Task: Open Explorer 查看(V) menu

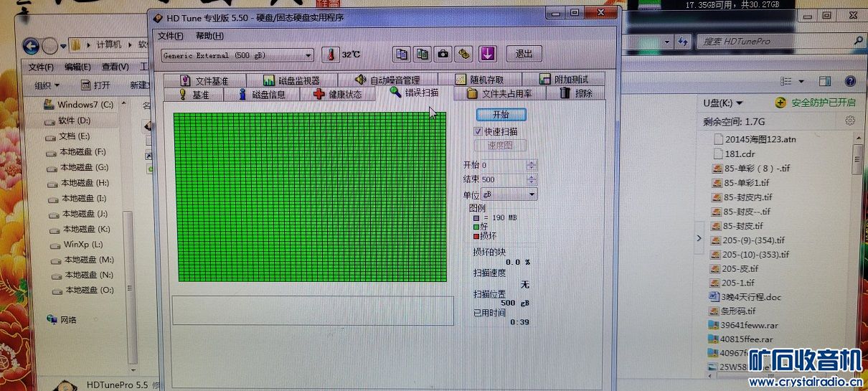Action: pos(115,67)
